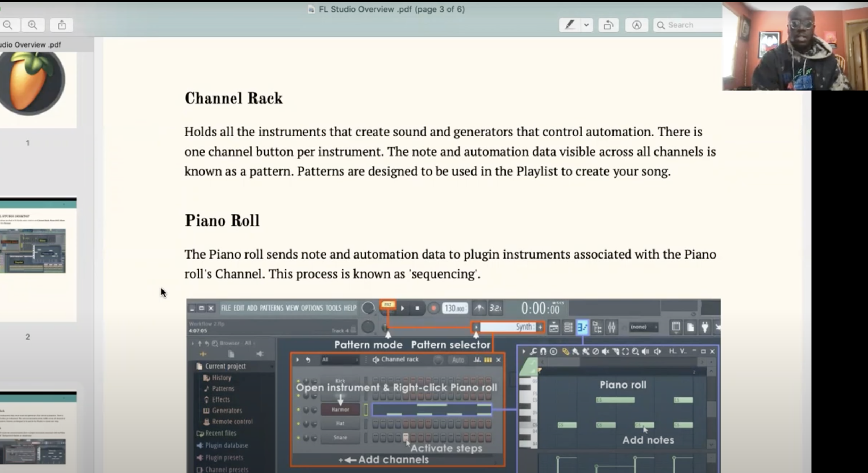The width and height of the screenshot is (868, 473).
Task: Toggle the orange PAT pattern mode button
Action: tap(387, 305)
